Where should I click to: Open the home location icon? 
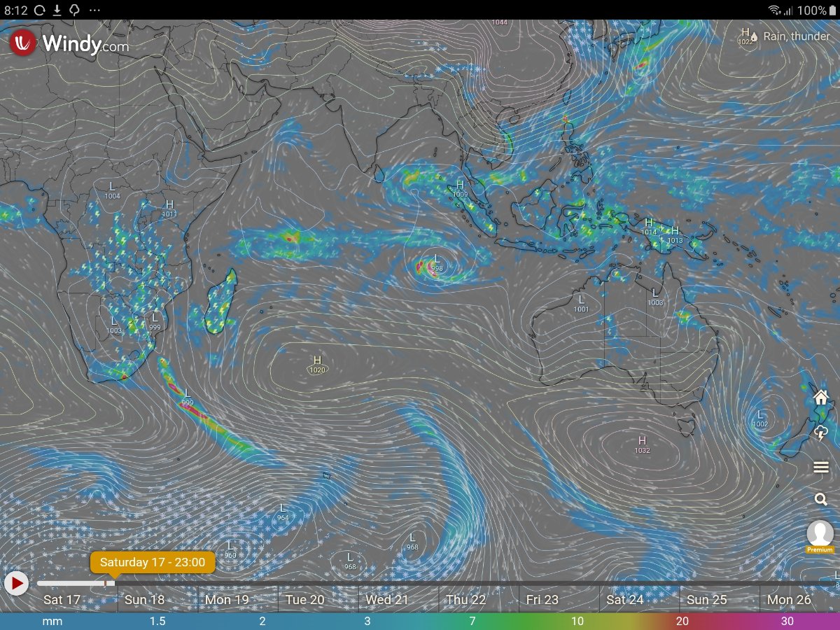coord(821,398)
